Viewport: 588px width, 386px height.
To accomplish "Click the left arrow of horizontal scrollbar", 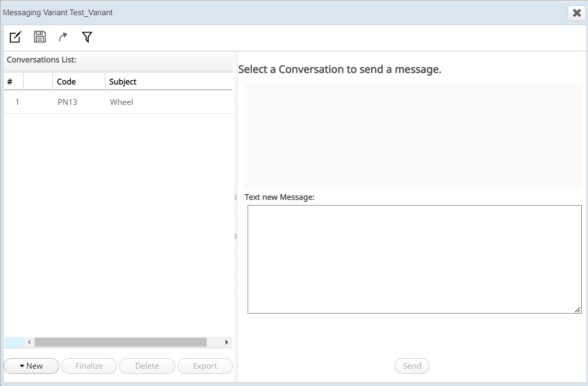I will click(x=29, y=342).
